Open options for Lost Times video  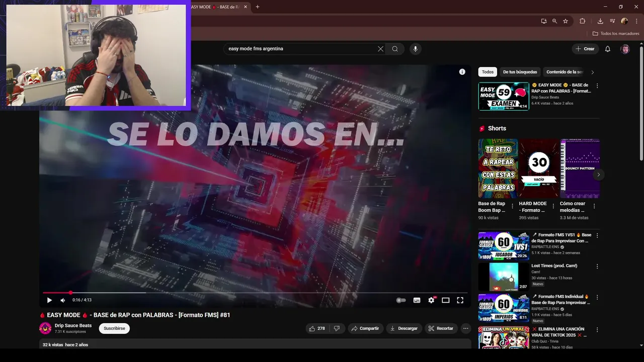[x=597, y=266]
